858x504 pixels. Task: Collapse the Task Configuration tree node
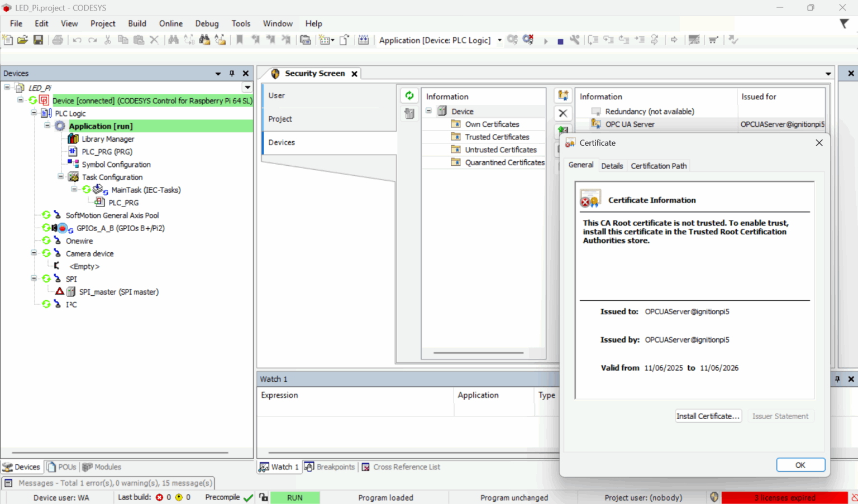(61, 177)
